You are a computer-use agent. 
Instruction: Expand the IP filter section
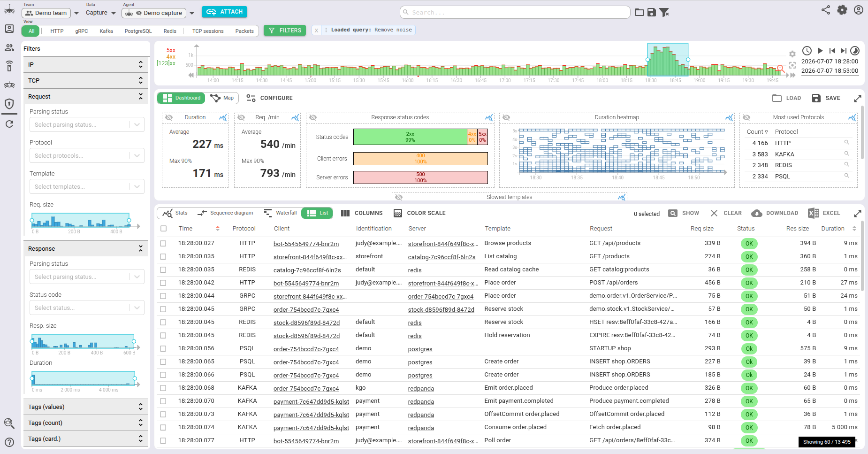[x=85, y=65]
